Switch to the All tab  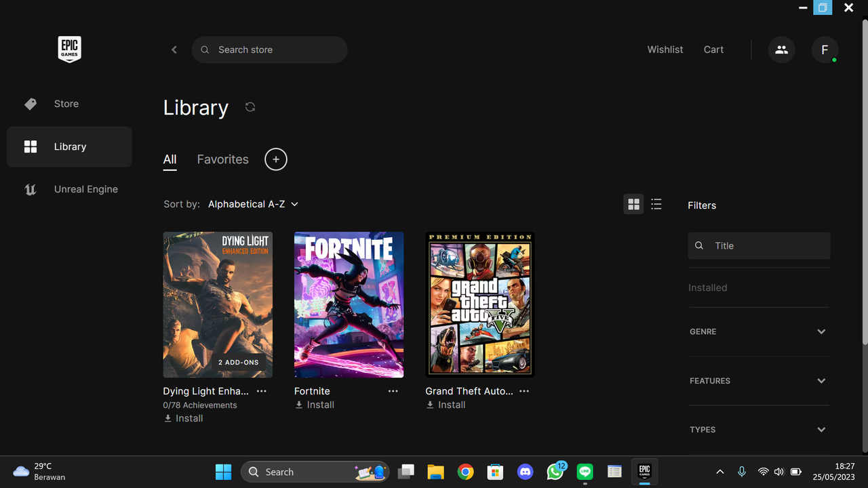tap(170, 159)
